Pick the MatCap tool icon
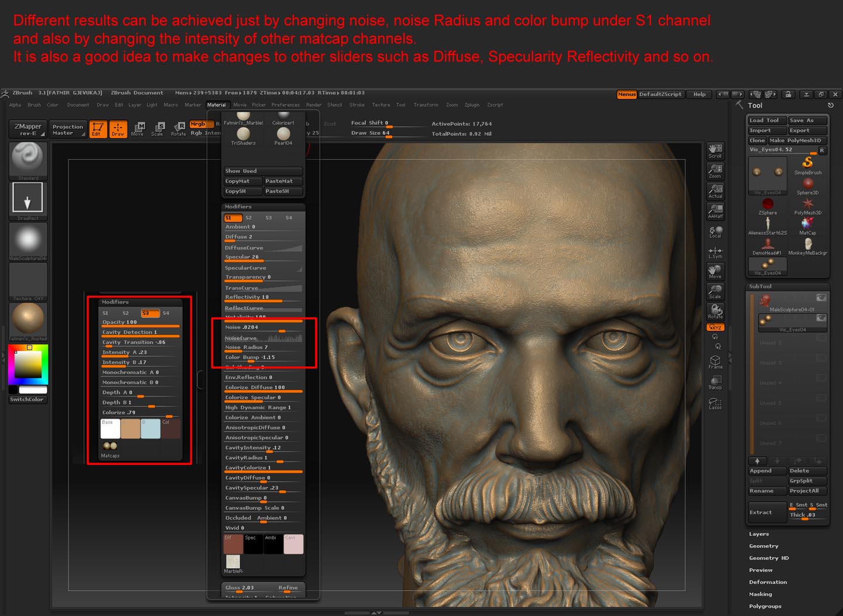The image size is (843, 616). pos(808,225)
